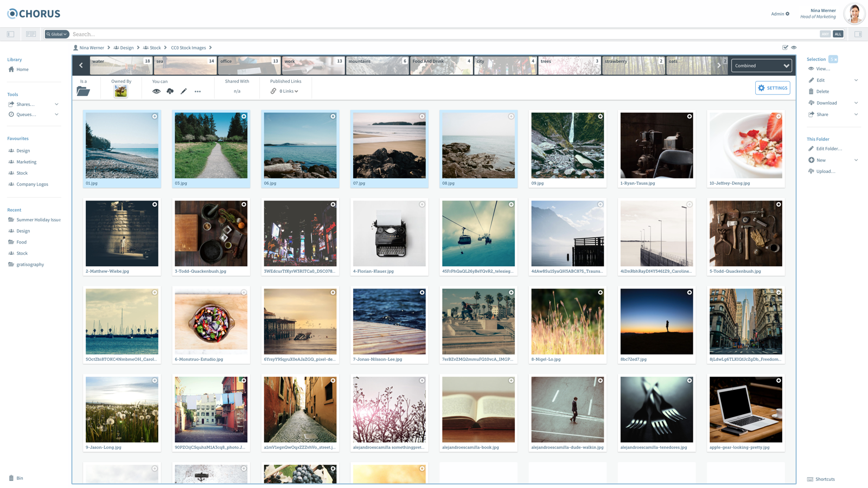Click the folder type icon under Is a
This screenshot has width=868, height=488.
83,91
